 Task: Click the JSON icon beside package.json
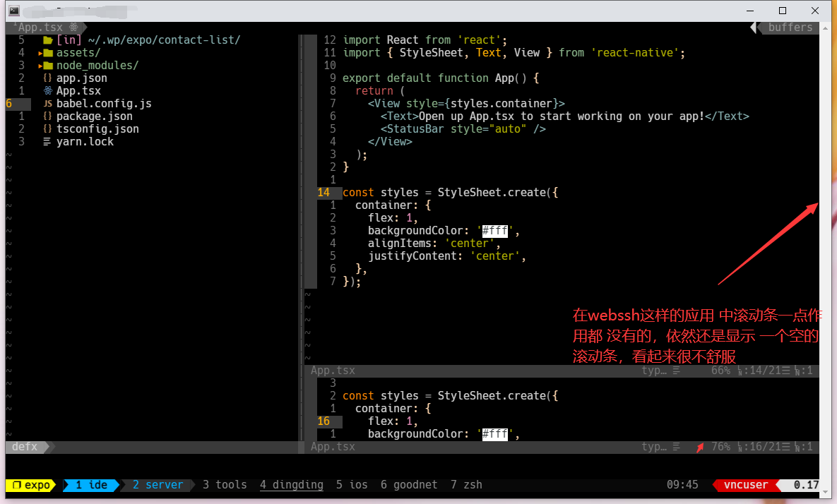[x=47, y=116]
